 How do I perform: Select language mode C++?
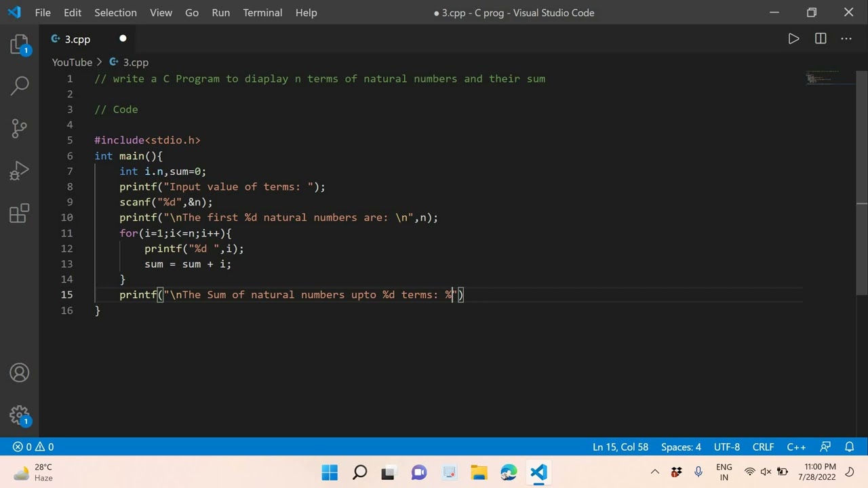[x=796, y=447]
